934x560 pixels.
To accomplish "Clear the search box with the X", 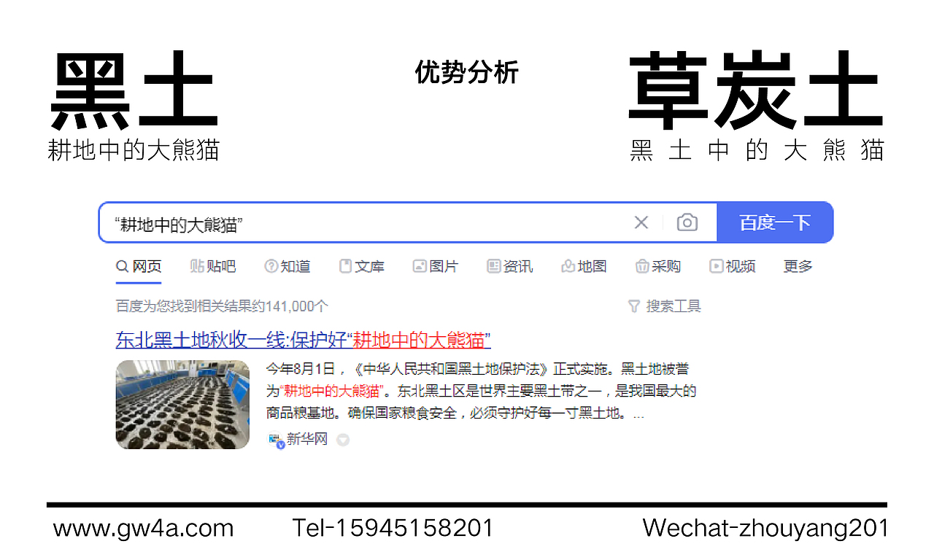I will pos(641,222).
